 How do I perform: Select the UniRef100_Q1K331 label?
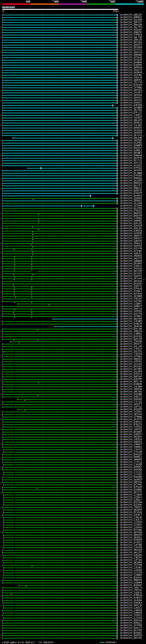(131, 352)
